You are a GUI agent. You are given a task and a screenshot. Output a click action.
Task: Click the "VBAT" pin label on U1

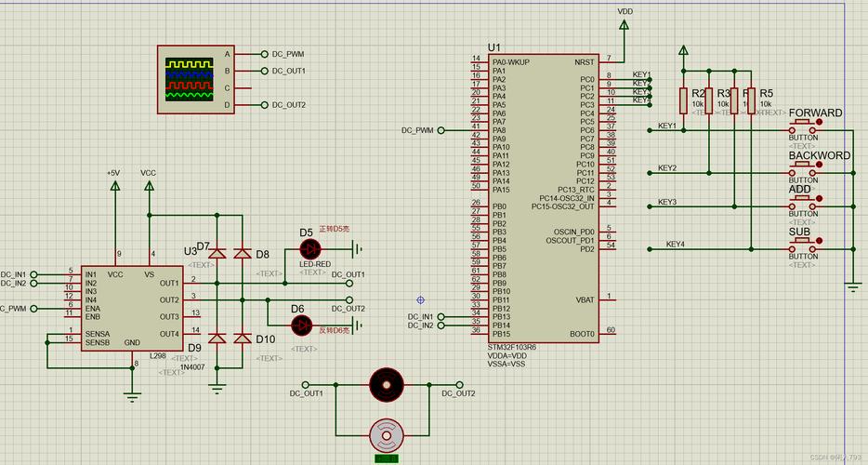pos(585,299)
